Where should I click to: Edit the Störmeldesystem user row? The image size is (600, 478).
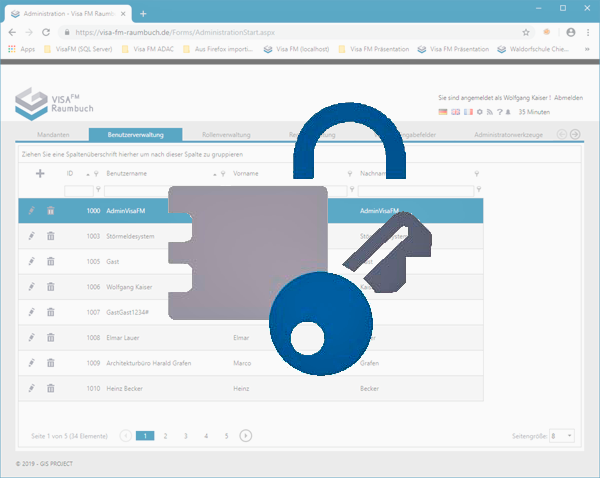tap(32, 236)
